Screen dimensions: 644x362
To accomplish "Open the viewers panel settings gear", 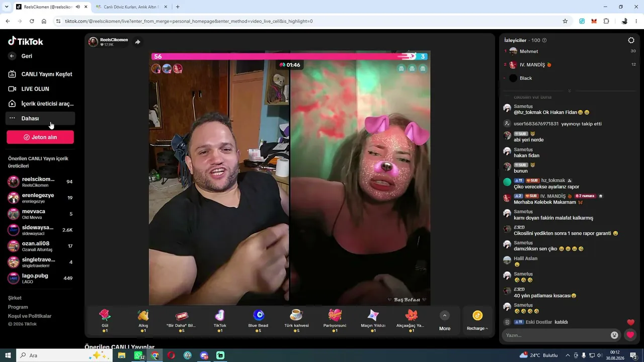I will (x=631, y=40).
